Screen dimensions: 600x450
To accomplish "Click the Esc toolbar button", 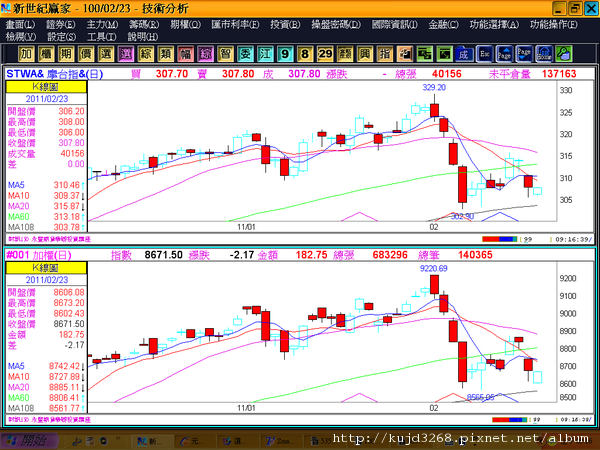I will click(484, 54).
